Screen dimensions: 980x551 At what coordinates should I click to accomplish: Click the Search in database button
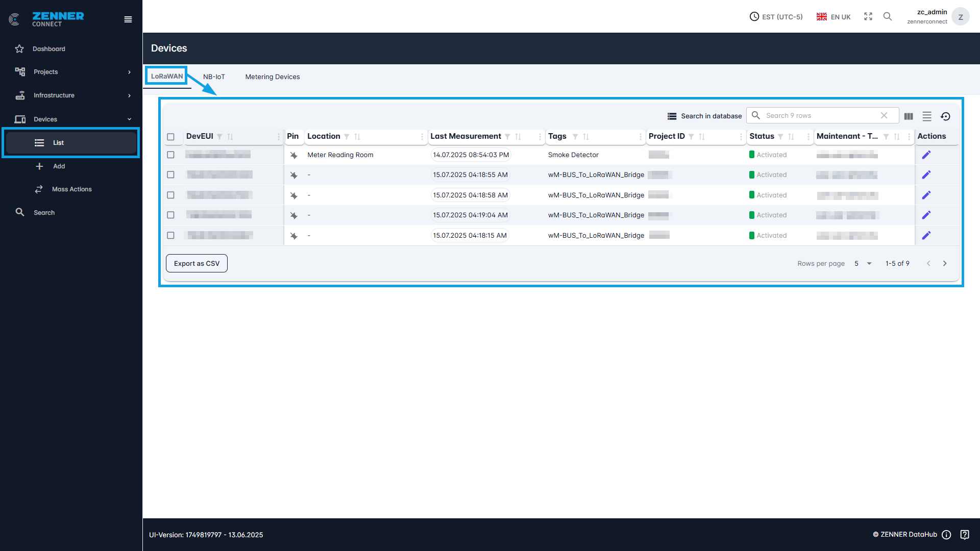704,116
